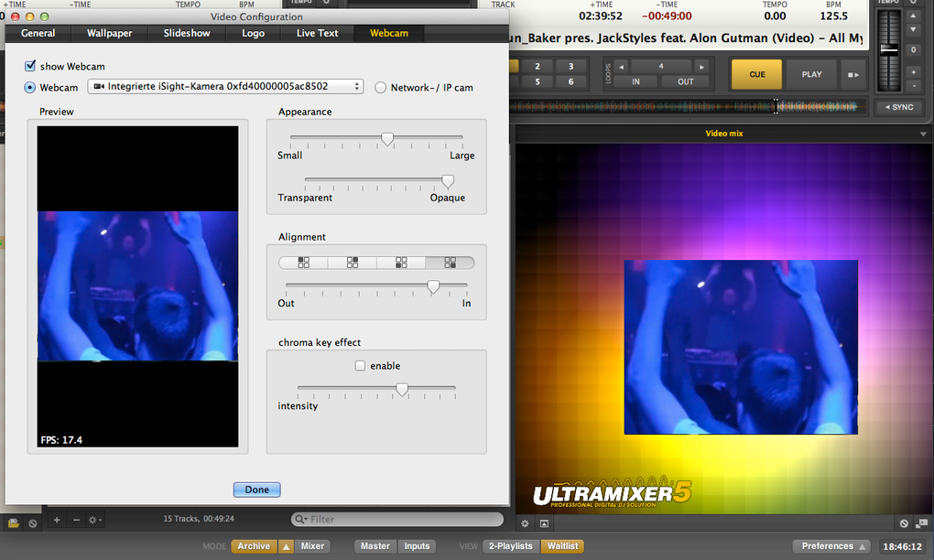
Task: Click the chroma key intensity slider
Action: (x=376, y=389)
